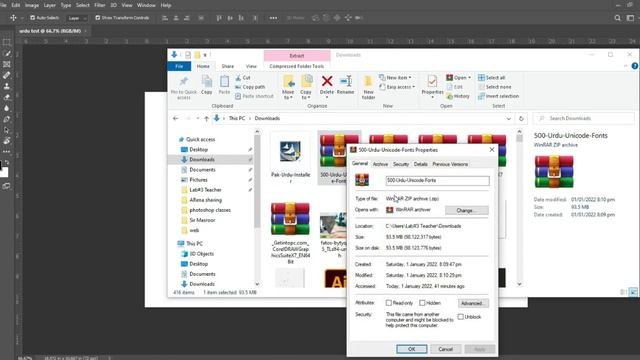Viewport: 640px width, 360px height.
Task: Click History in the Open group
Action: point(458,96)
